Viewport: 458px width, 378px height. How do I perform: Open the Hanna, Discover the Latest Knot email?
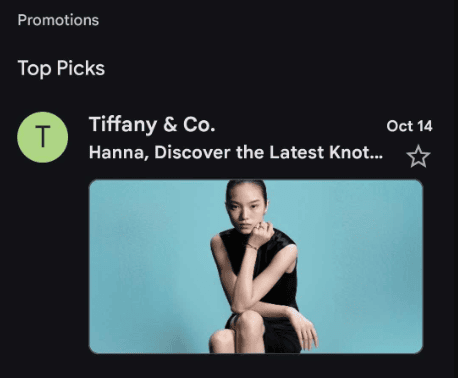pyautogui.click(x=236, y=152)
